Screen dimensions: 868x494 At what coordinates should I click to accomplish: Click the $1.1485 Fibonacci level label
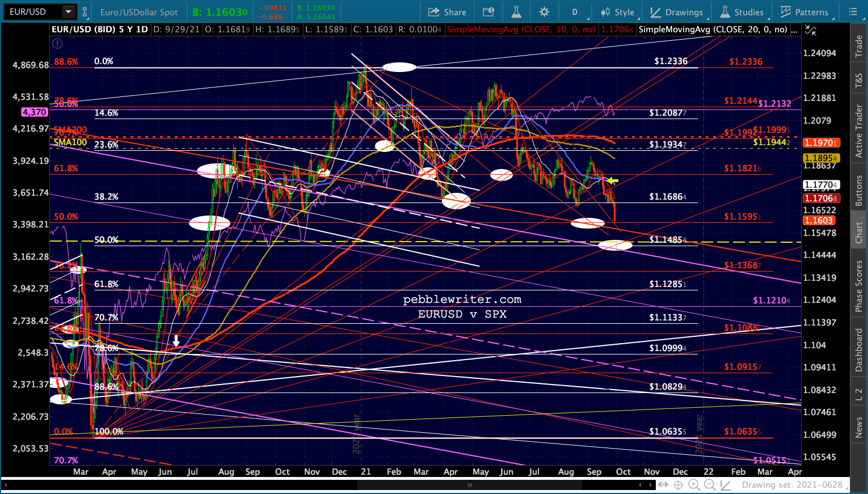668,240
